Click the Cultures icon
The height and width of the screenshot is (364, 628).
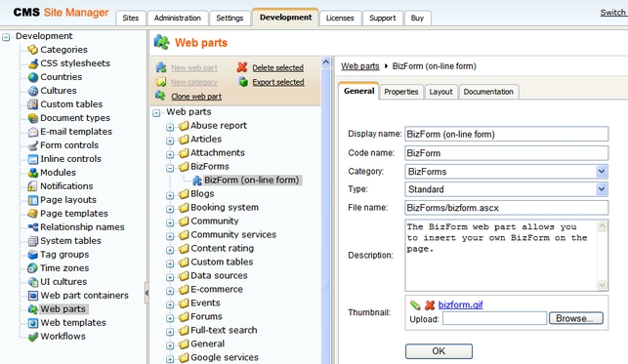(x=33, y=91)
